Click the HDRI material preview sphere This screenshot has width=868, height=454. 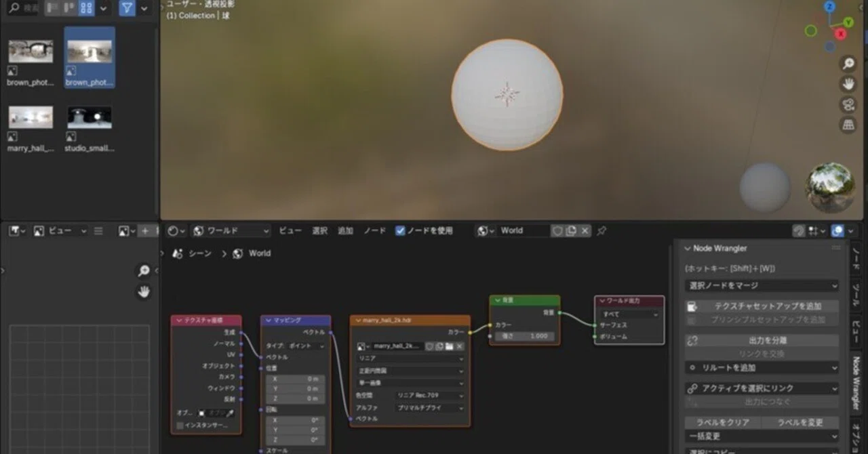pyautogui.click(x=830, y=187)
